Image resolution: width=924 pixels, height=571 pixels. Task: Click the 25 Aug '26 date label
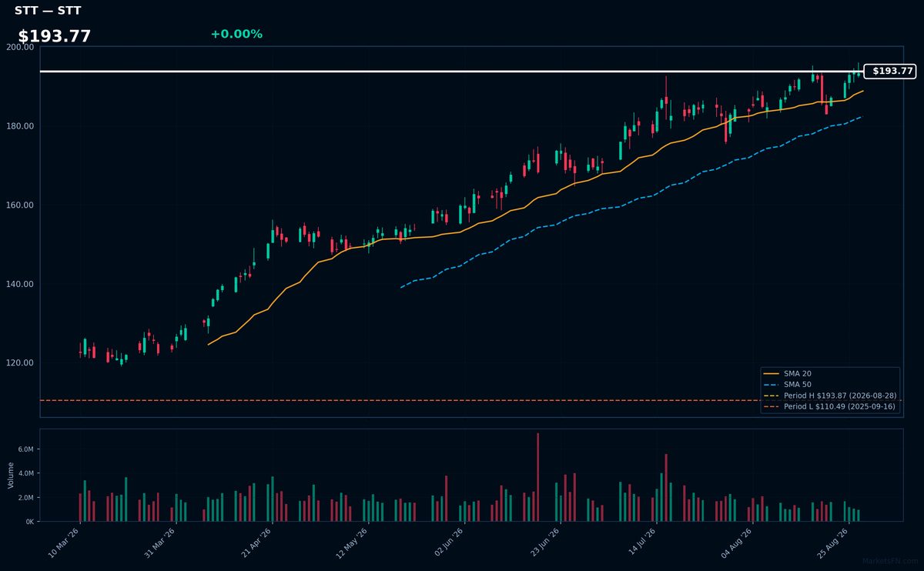pos(832,543)
